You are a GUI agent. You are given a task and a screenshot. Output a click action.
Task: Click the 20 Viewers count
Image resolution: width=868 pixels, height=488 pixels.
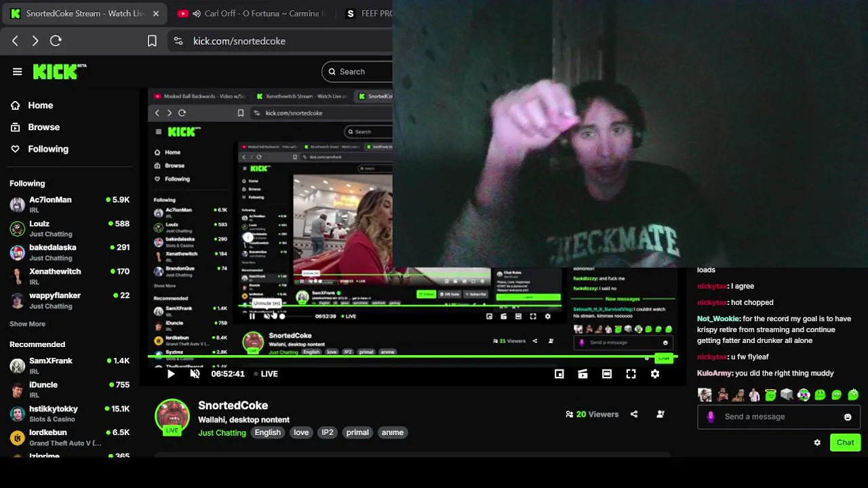pos(592,414)
